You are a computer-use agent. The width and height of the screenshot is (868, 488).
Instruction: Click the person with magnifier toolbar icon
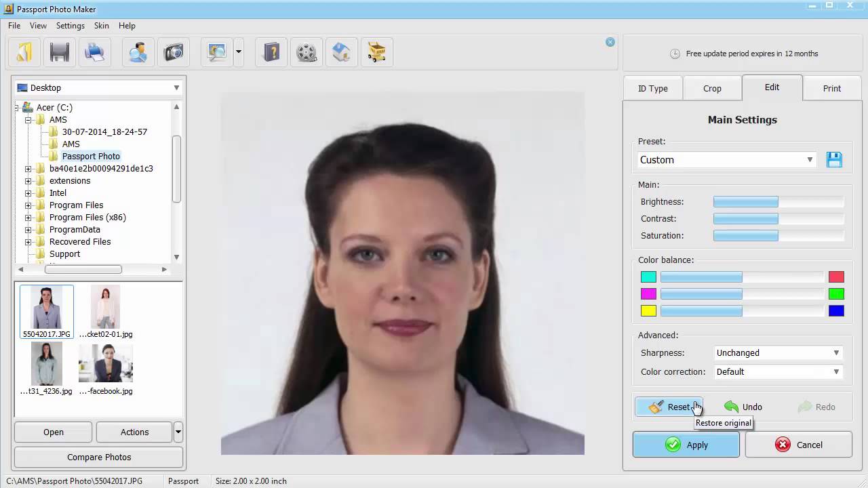138,52
